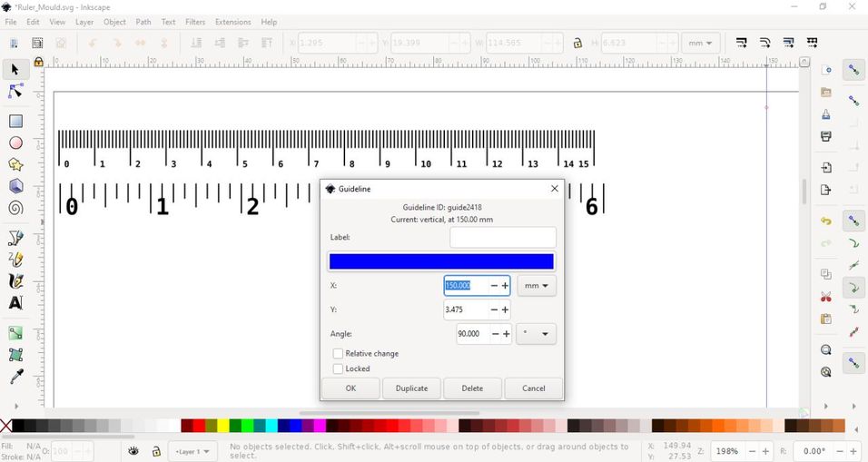Select the Text tool
The width and height of the screenshot is (868, 462).
(15, 302)
